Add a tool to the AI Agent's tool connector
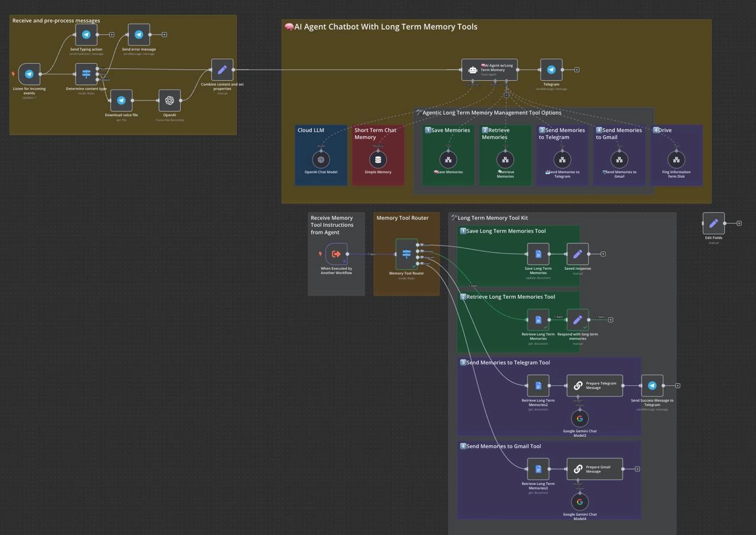The height and width of the screenshot is (535, 756). pyautogui.click(x=506, y=94)
